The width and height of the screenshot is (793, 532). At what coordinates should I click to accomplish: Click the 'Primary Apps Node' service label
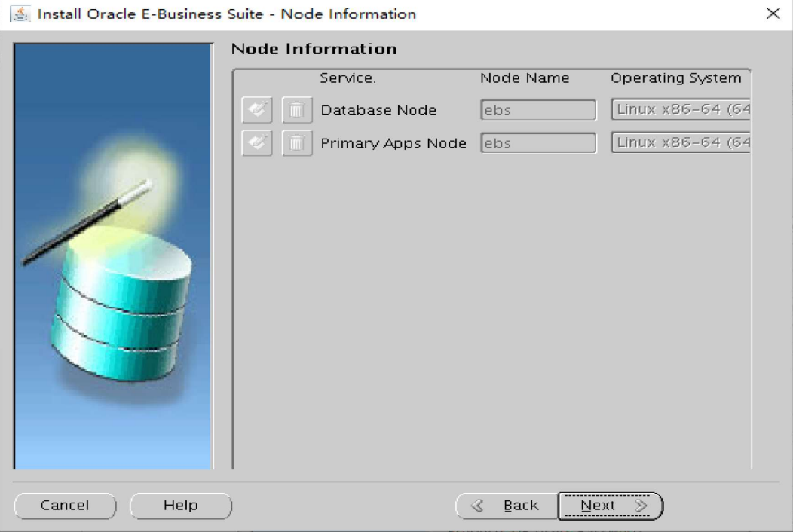point(393,143)
